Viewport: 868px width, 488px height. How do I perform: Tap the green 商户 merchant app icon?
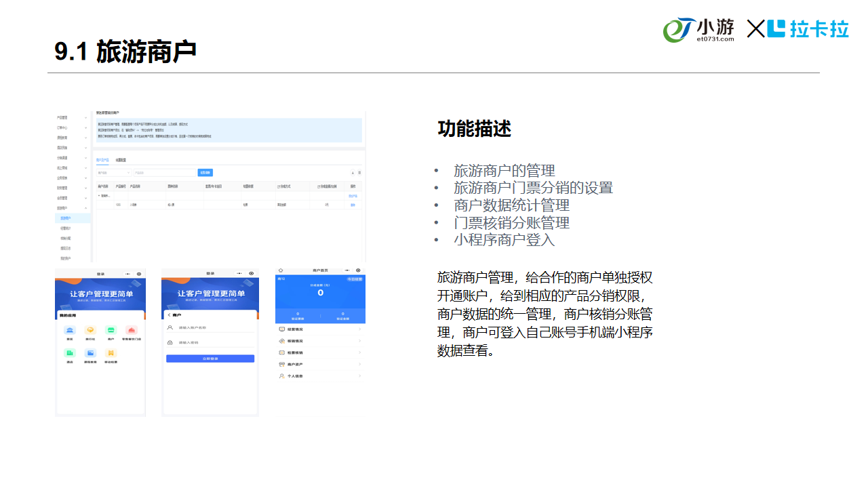(111, 331)
